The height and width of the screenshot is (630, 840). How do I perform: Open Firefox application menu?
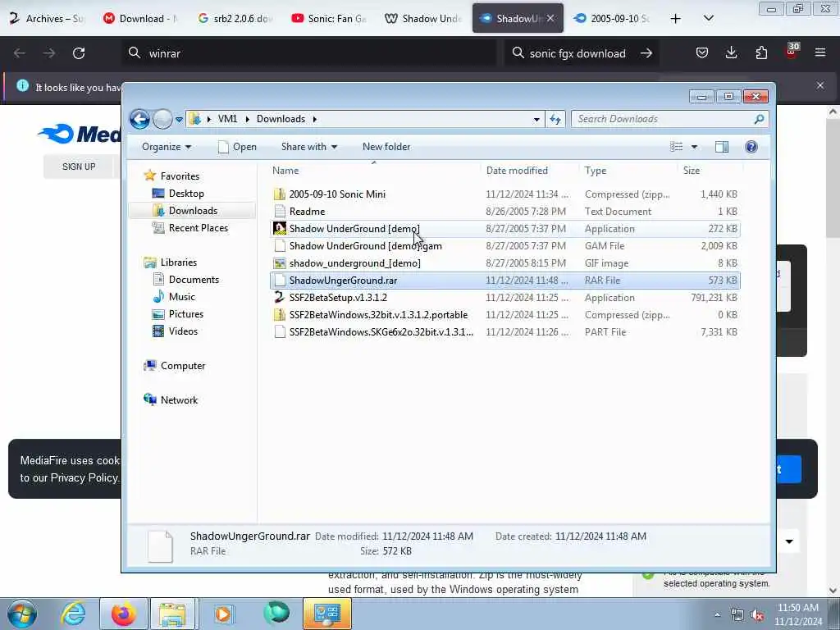[820, 52]
